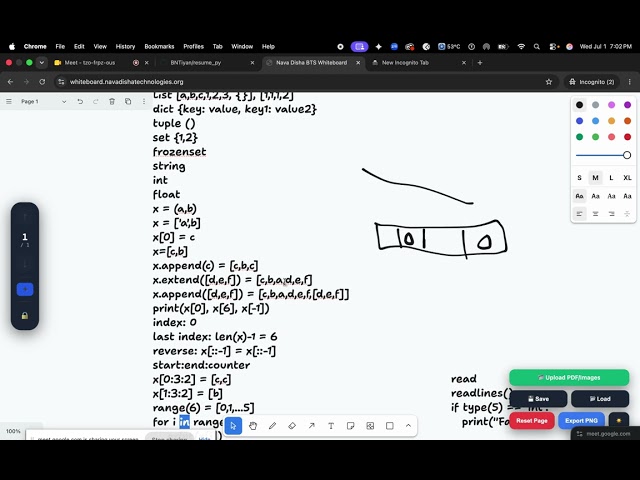The image size is (640, 480).
Task: Pick the red color swatch
Action: 627,137
